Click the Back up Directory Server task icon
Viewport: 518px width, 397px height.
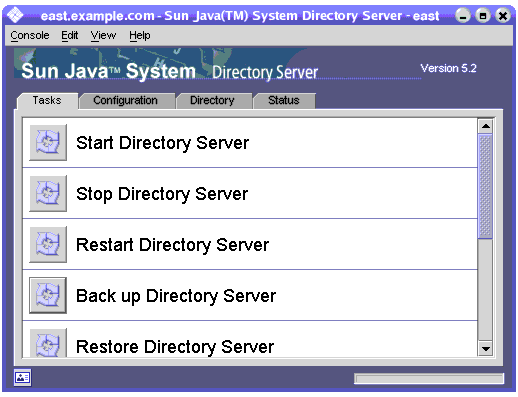point(48,295)
